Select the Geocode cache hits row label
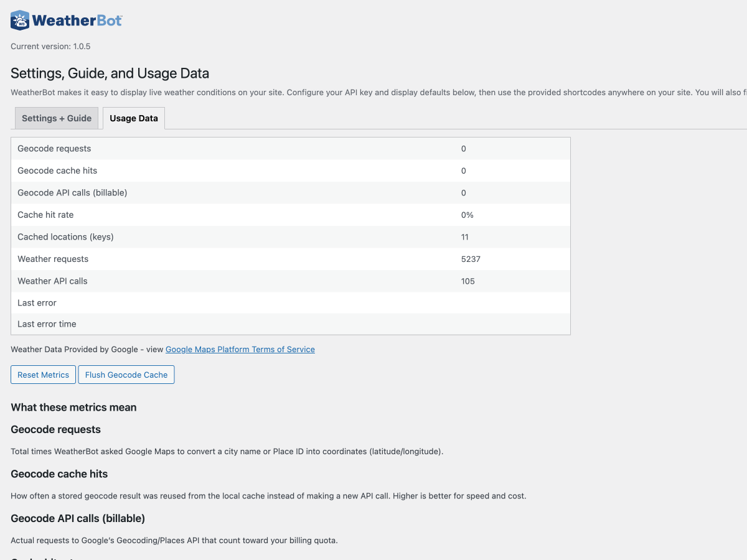The width and height of the screenshot is (747, 560). (x=57, y=170)
